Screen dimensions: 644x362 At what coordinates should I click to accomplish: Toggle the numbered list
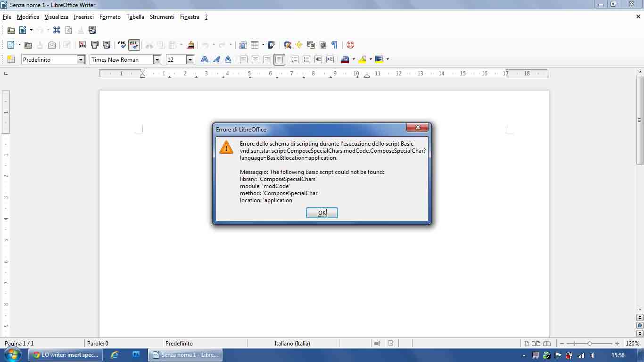[x=295, y=59]
